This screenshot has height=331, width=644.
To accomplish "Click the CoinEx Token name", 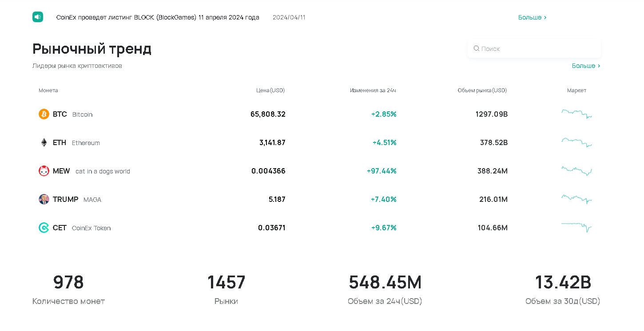I will tap(91, 228).
